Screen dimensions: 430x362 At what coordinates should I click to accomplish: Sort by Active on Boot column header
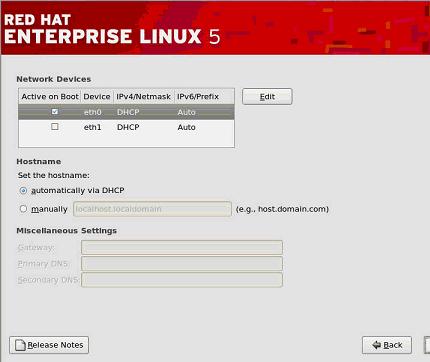[x=50, y=97]
